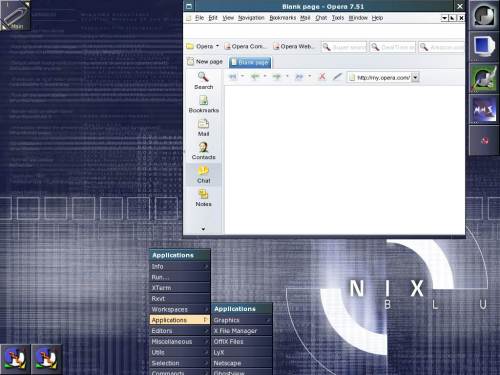The width and height of the screenshot is (500, 375).
Task: Open the Forward button's history dropdown arrow
Action: click(x=287, y=76)
